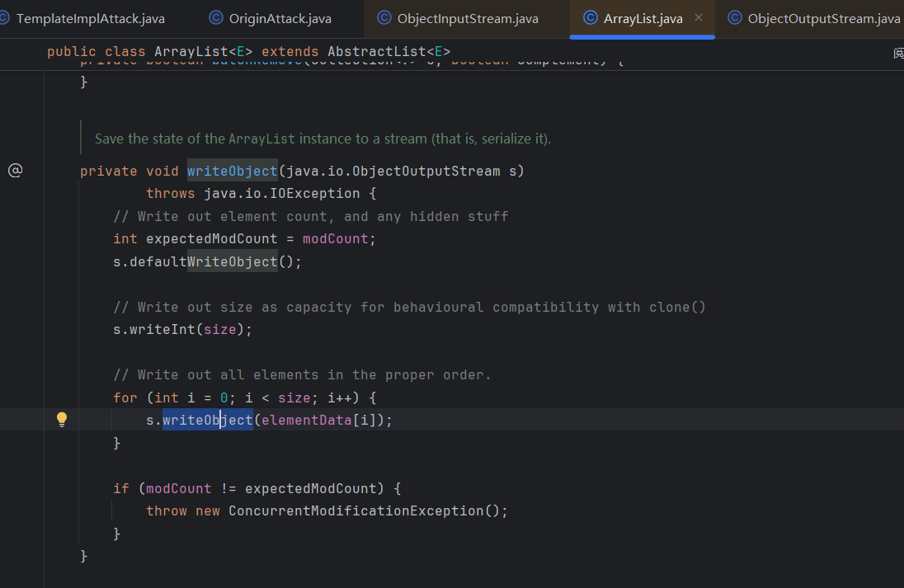The image size is (904, 588).
Task: Click the class icon on OriginAttack.java tab
Action: [x=216, y=18]
